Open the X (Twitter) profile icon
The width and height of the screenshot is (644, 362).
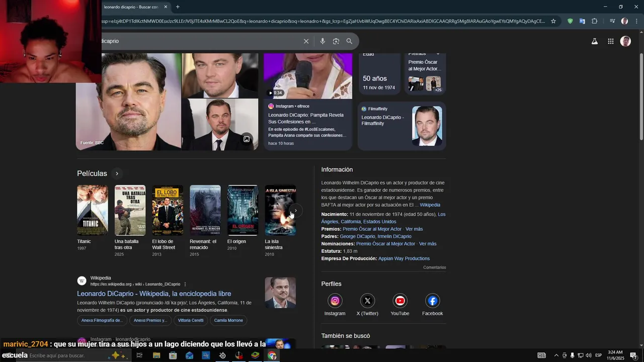pyautogui.click(x=367, y=301)
